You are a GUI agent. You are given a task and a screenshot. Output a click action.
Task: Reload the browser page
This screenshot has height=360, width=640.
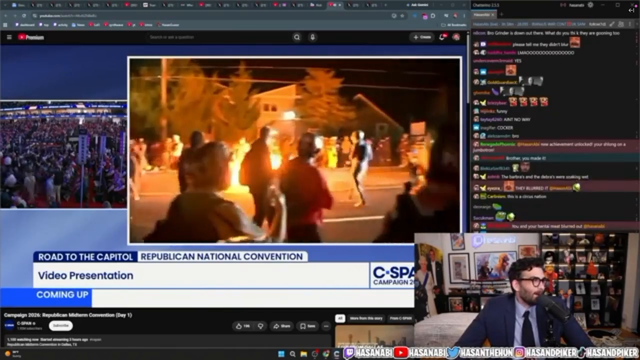point(24,16)
